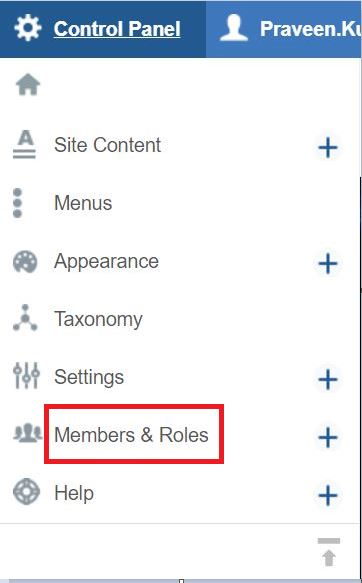Collapse panel with the up-arrow icon
Screen dimensions: 362x583
coord(329,552)
